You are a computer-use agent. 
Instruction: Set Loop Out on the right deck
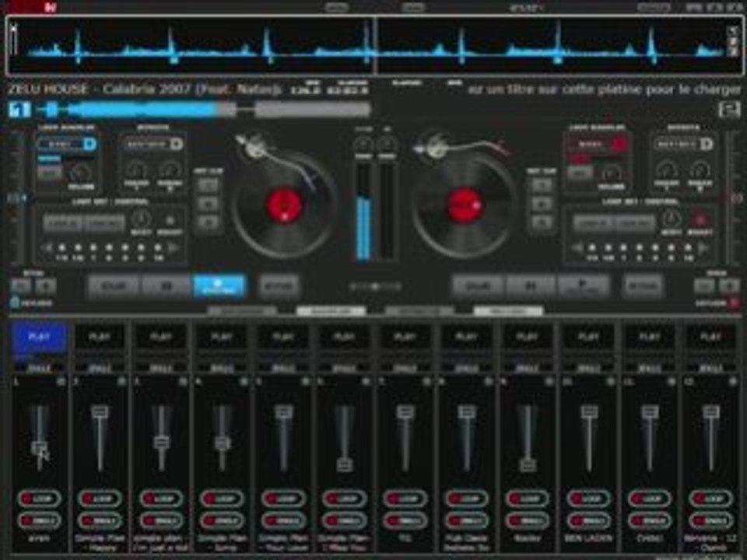(x=634, y=222)
